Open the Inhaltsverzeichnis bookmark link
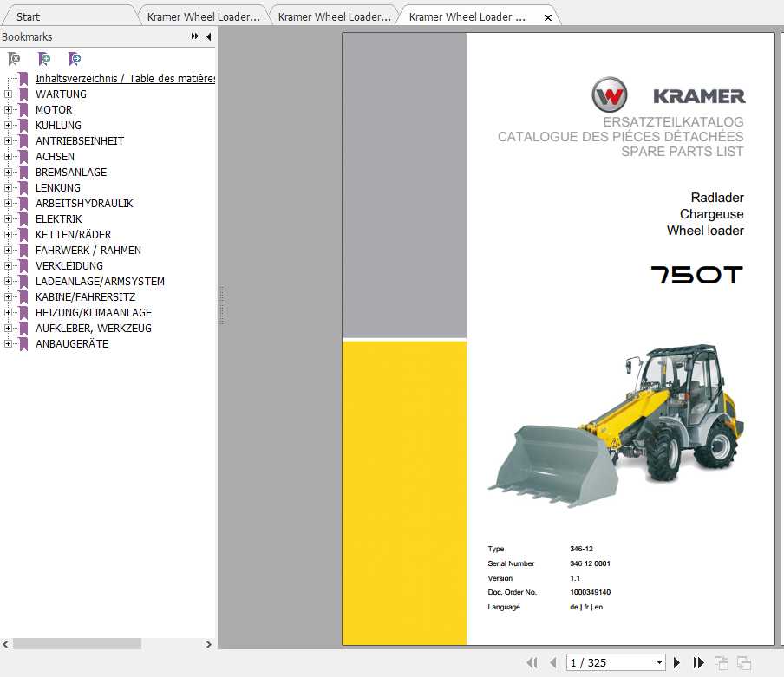The image size is (784, 677). [x=125, y=78]
